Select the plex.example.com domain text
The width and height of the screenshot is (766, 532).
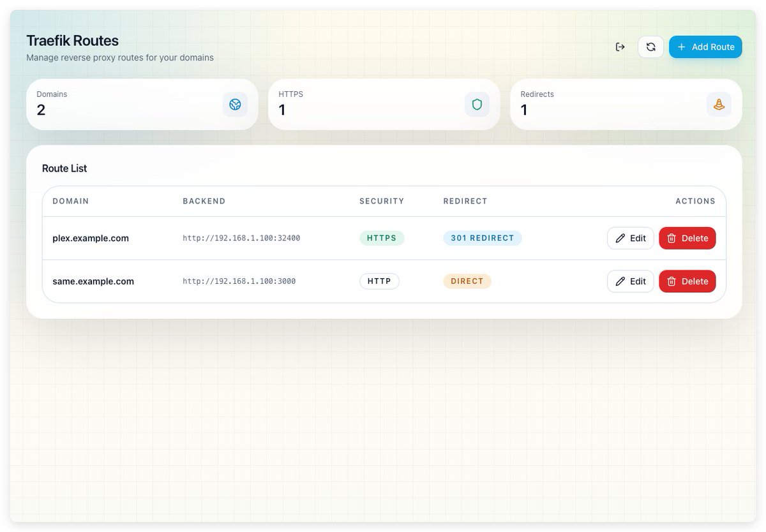(x=91, y=238)
